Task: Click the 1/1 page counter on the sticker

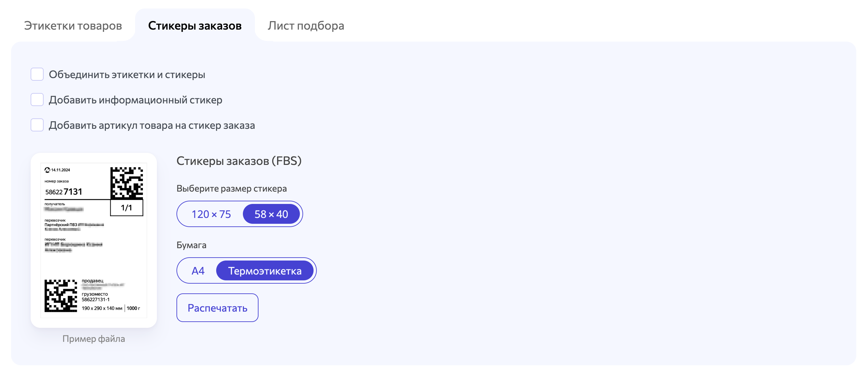Action: coord(126,208)
